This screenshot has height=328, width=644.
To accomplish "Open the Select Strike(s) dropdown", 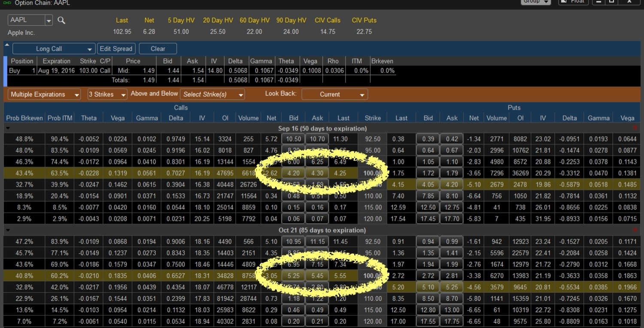I will click(x=212, y=94).
